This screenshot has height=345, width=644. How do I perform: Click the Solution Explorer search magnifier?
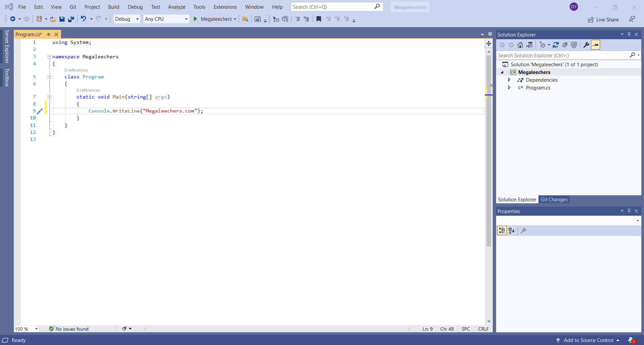pos(633,55)
